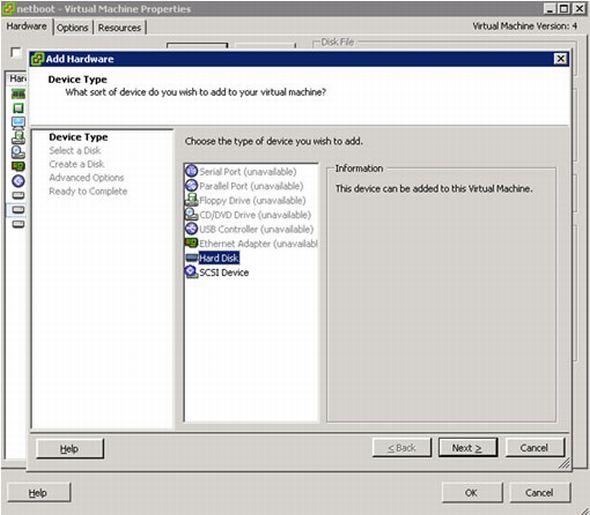Select the Floppy Drive device icon

[x=192, y=200]
